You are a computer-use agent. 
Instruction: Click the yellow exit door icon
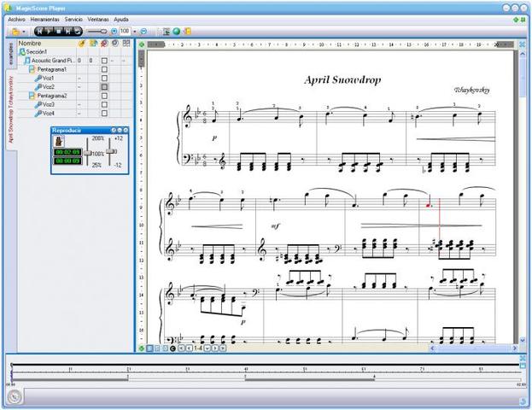pyautogui.click(x=187, y=32)
